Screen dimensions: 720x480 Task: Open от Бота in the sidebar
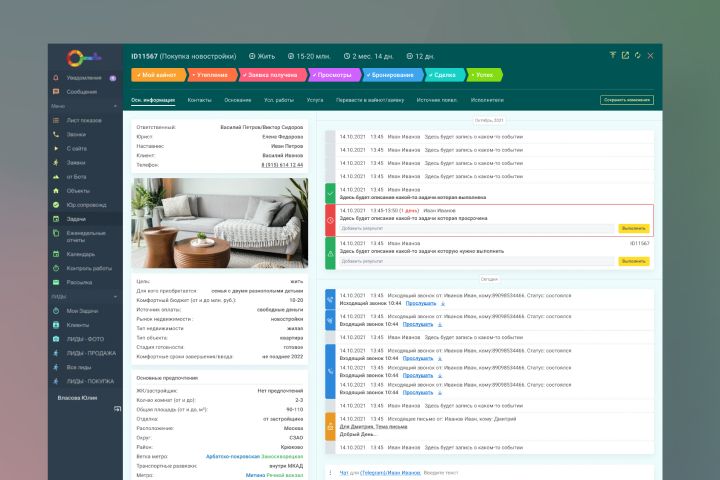77,177
